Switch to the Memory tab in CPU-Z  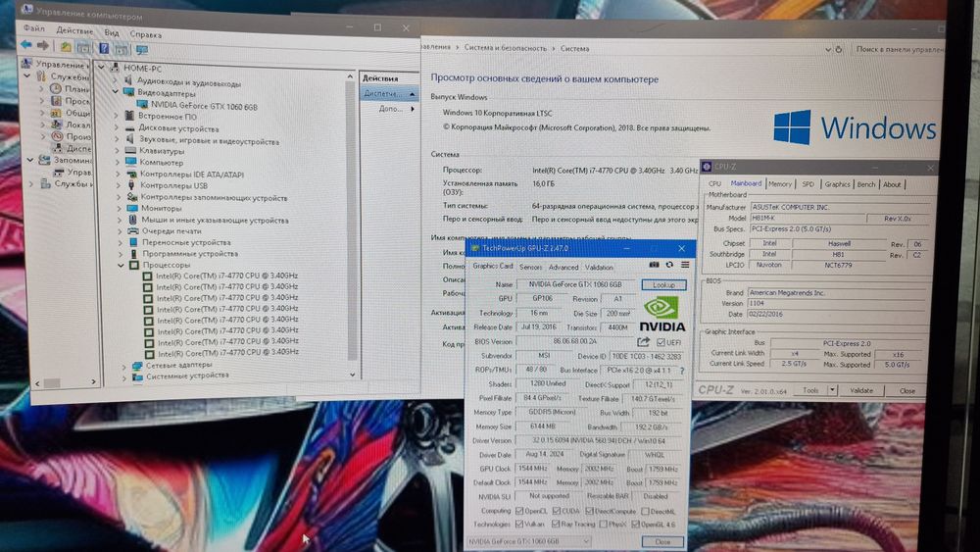[780, 183]
